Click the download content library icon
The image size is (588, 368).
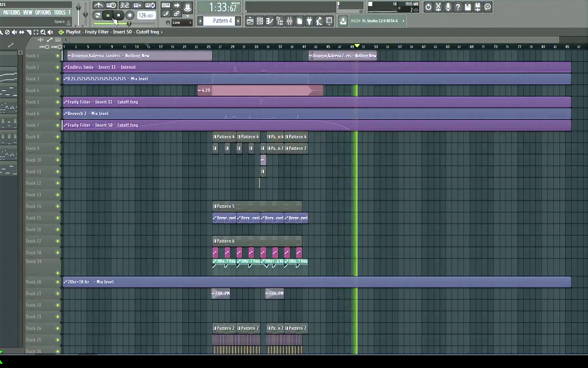pos(343,21)
